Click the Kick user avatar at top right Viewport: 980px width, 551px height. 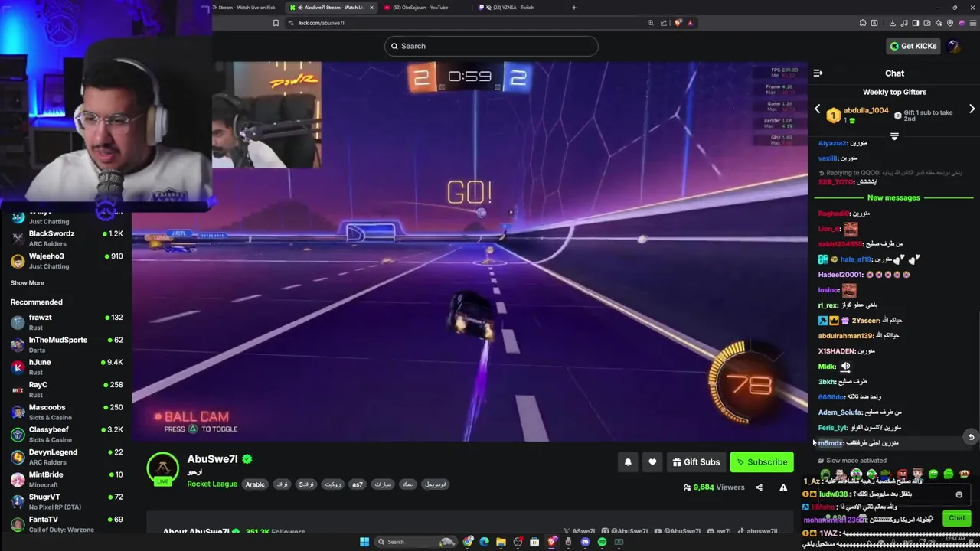pos(954,46)
